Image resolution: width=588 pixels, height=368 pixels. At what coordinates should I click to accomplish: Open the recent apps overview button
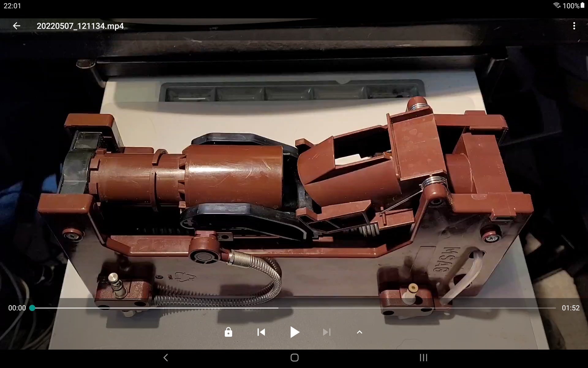(x=423, y=358)
